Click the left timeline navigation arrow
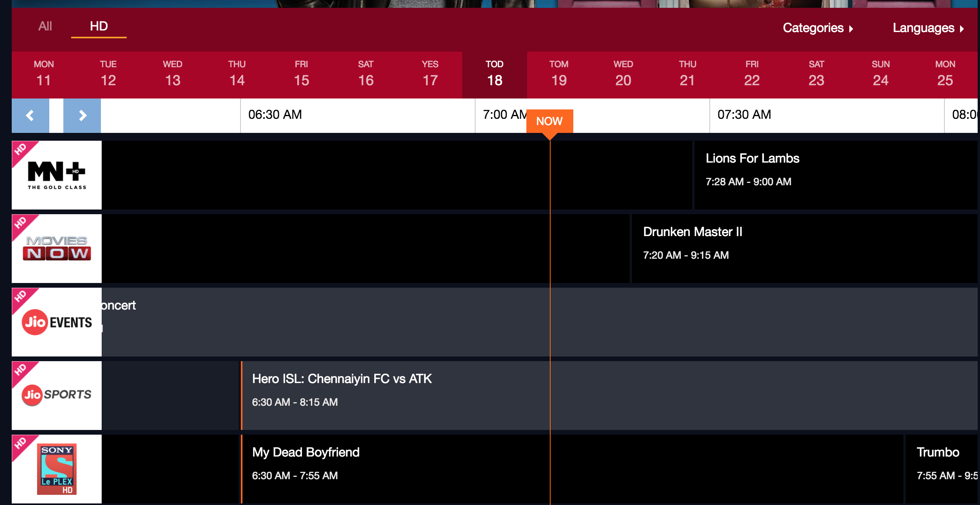Screen dimensions: 980x505 (30, 115)
